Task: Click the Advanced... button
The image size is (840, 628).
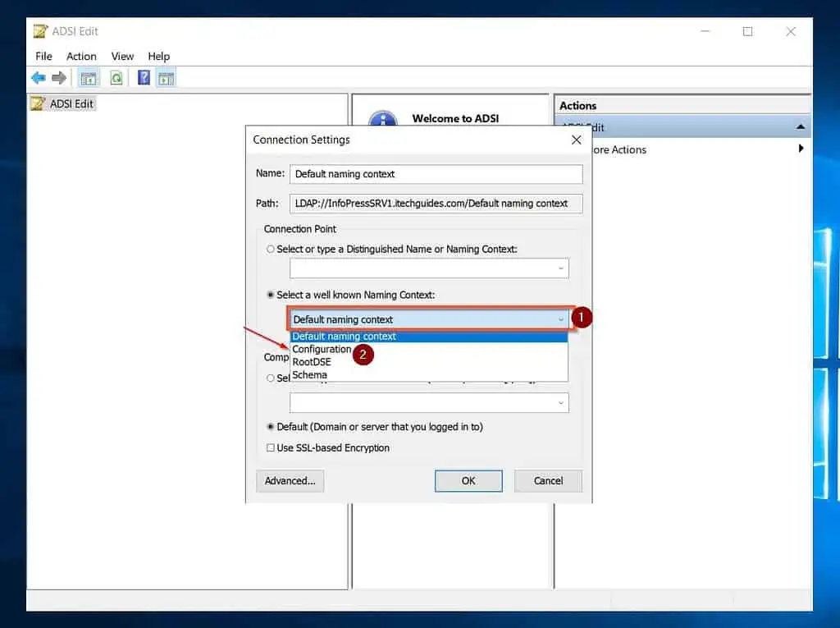Action: (290, 481)
